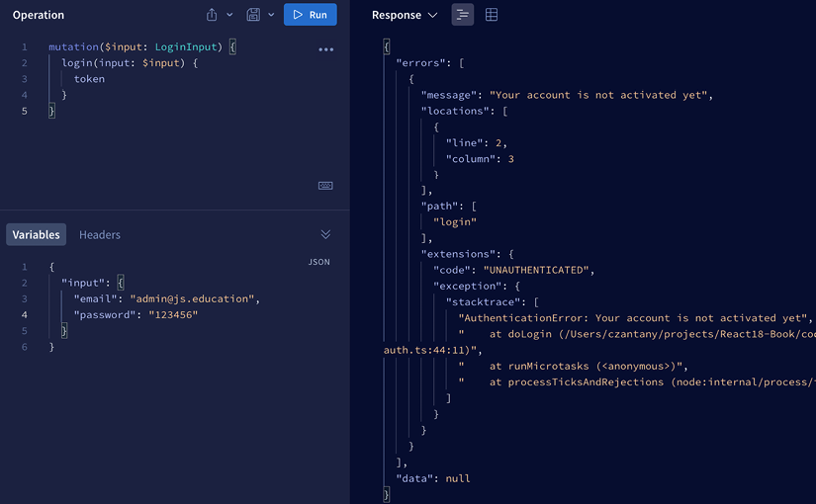The image size is (816, 504).
Task: Click the token field in the operation
Action: 89,79
